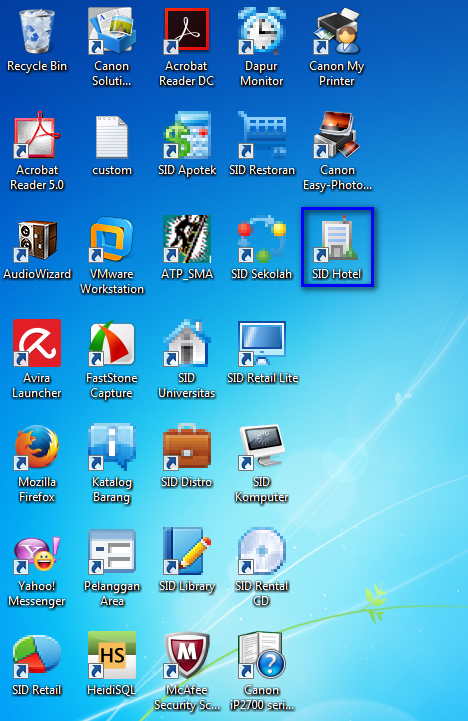Click the SID Library book icon
The height and width of the screenshot is (721, 468).
click(187, 551)
